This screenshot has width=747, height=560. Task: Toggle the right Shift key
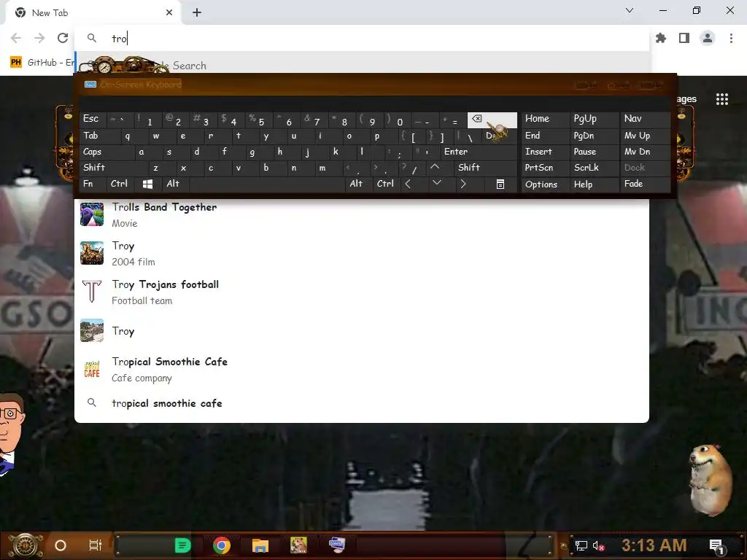pos(484,167)
